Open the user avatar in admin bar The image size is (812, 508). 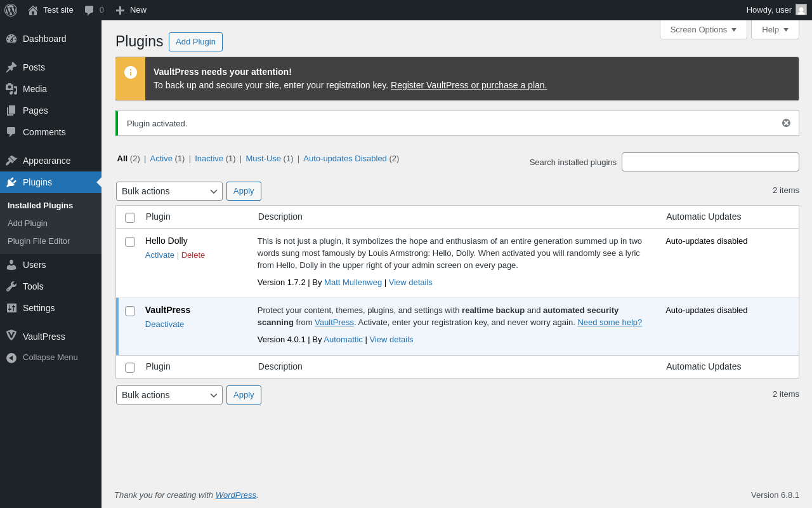pos(801,10)
